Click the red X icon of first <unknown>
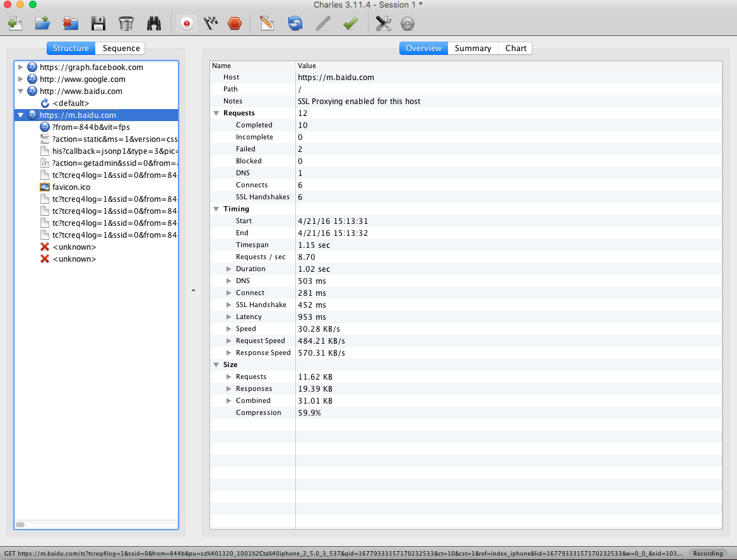This screenshot has height=560, width=737. (x=45, y=247)
